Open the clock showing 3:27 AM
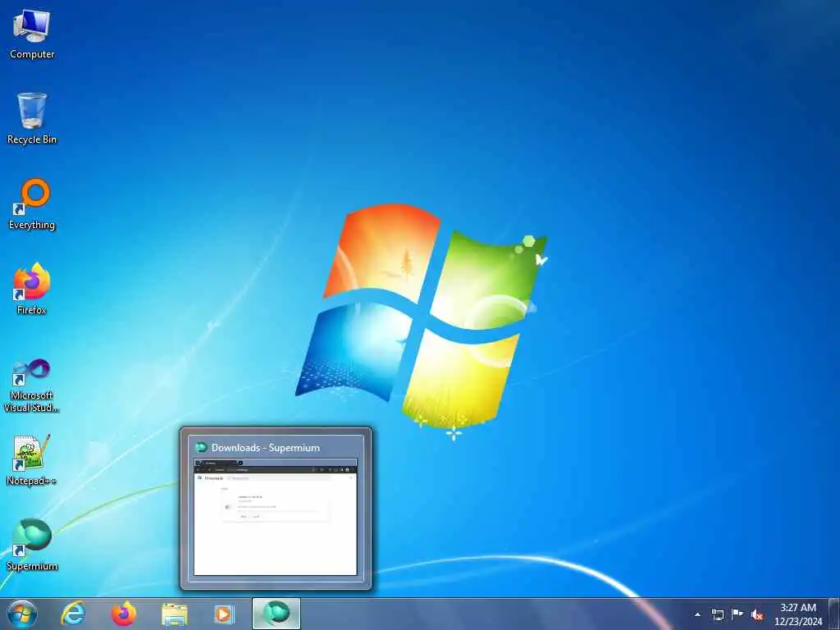The image size is (840, 630). tap(797, 614)
